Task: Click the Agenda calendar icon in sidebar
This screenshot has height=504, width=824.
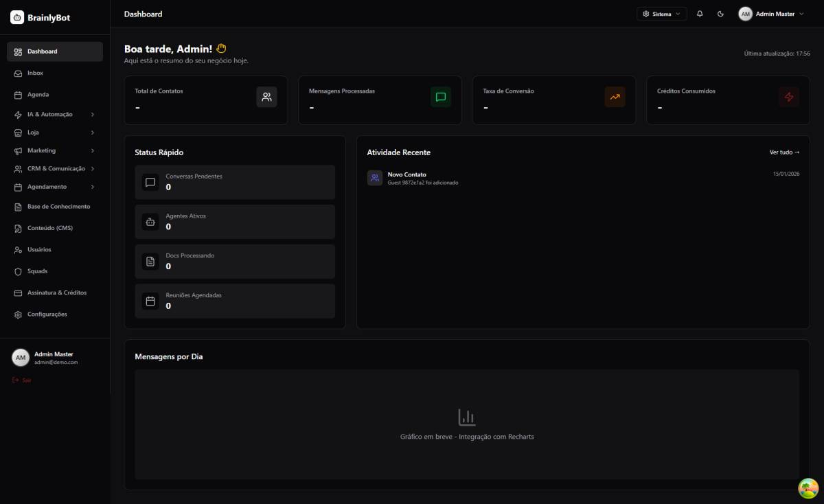Action: [19, 95]
